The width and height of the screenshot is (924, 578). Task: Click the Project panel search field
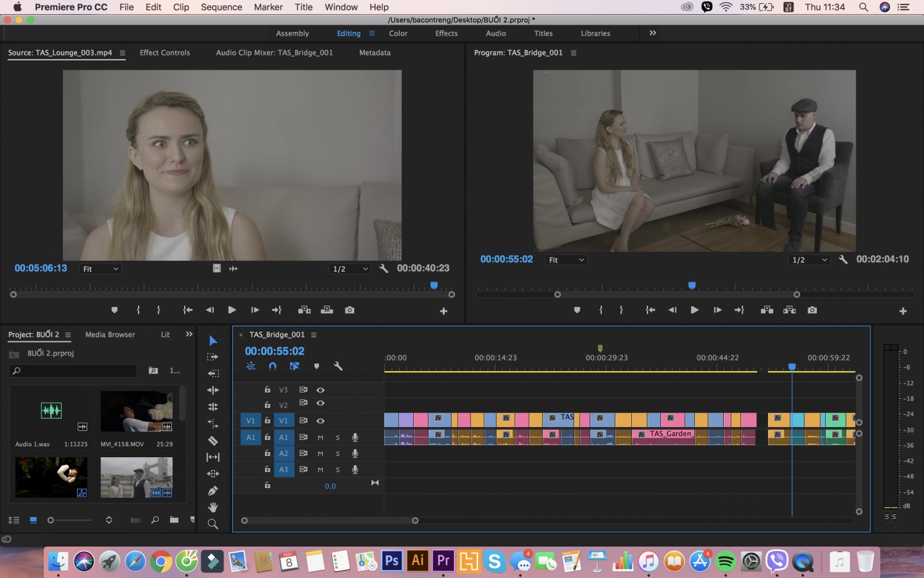pyautogui.click(x=73, y=370)
